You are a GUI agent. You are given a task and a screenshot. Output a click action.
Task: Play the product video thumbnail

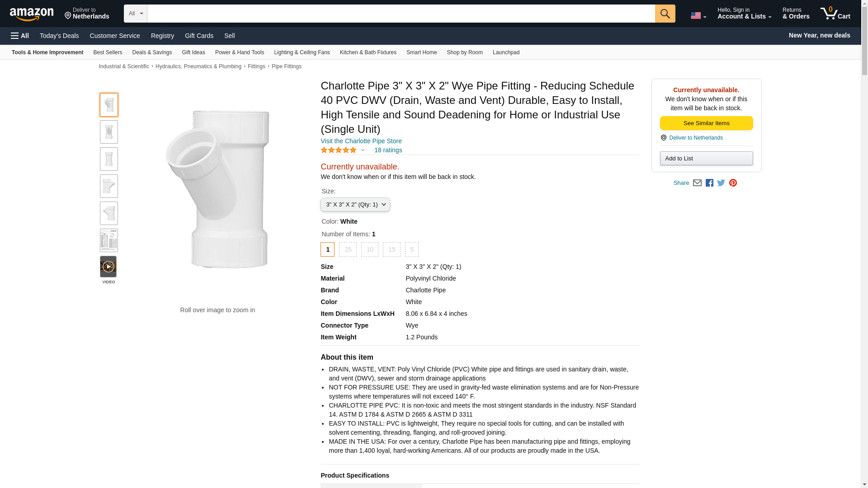108,267
